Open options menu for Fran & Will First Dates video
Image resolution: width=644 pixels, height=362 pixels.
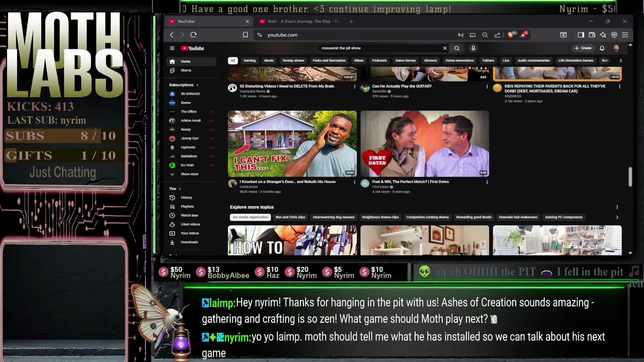click(x=487, y=182)
